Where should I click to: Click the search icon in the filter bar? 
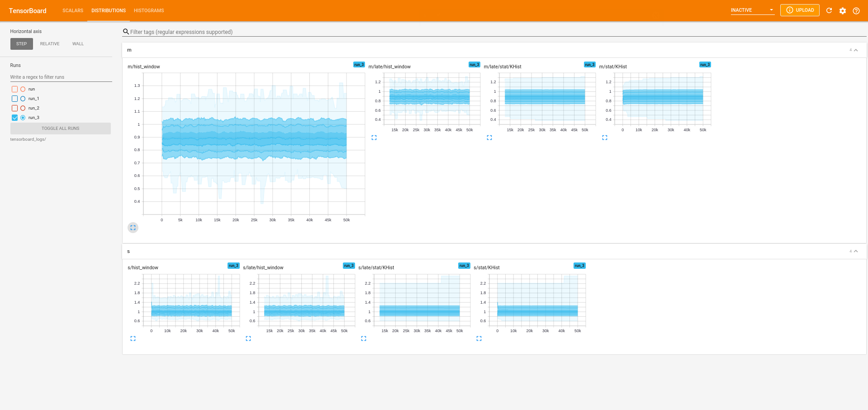point(126,32)
